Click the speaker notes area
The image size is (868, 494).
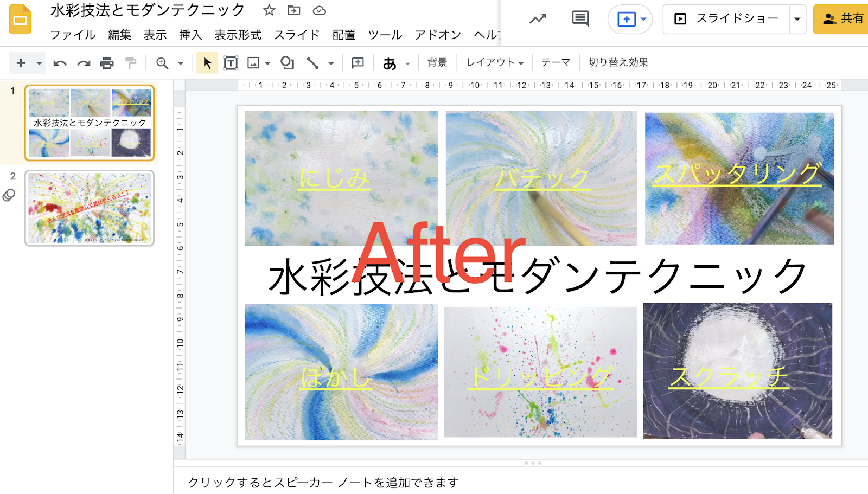click(x=521, y=482)
